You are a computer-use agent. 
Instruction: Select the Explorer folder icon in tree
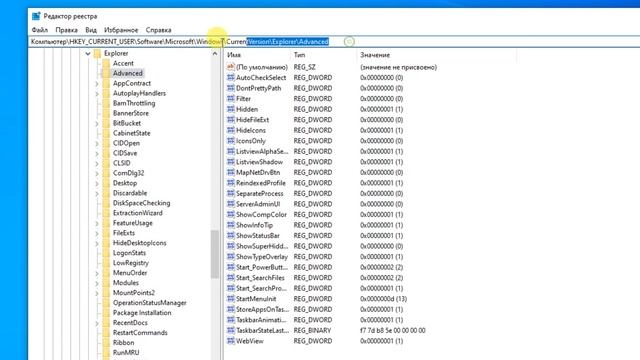click(x=97, y=53)
